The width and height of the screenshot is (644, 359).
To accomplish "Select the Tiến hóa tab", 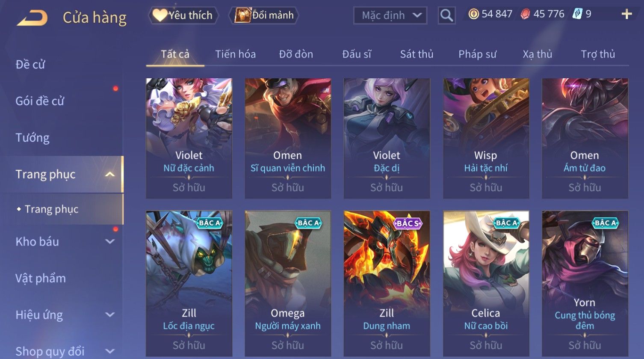I will tap(235, 54).
